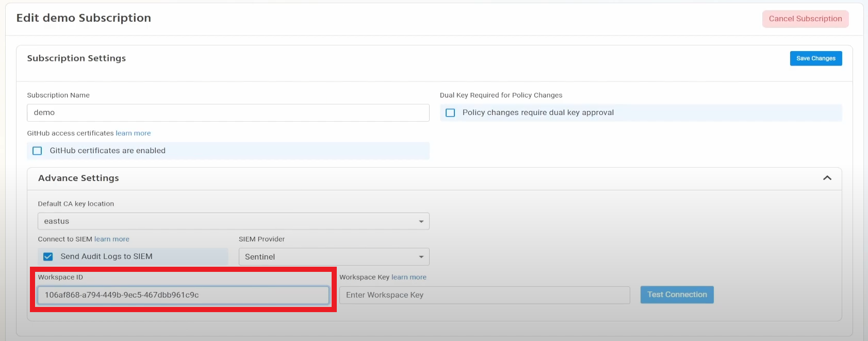Image resolution: width=868 pixels, height=341 pixels.
Task: Enable dual key approval for policy changes
Action: (450, 113)
